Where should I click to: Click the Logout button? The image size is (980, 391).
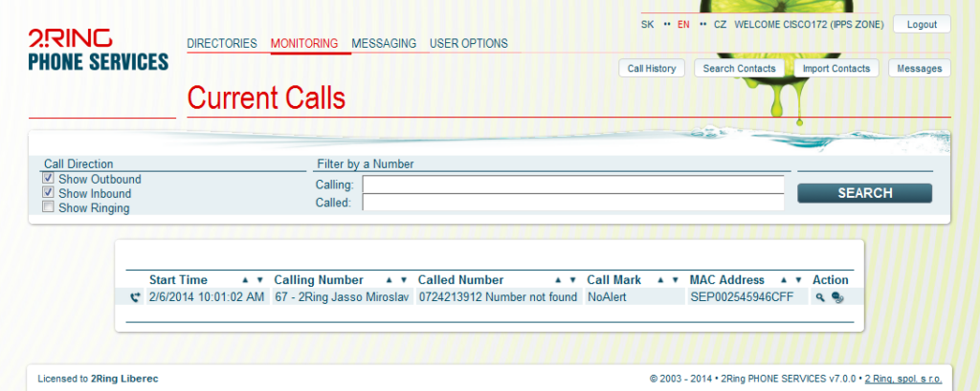tap(922, 24)
